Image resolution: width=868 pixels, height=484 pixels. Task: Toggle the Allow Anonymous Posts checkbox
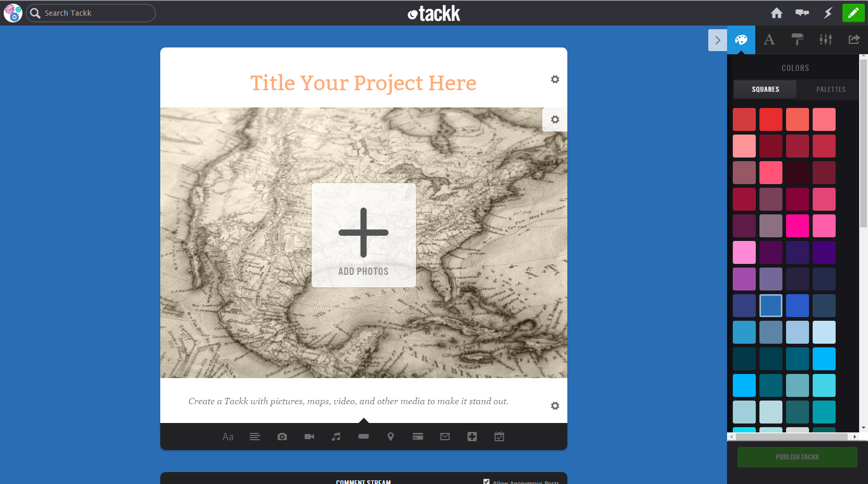[x=486, y=481]
